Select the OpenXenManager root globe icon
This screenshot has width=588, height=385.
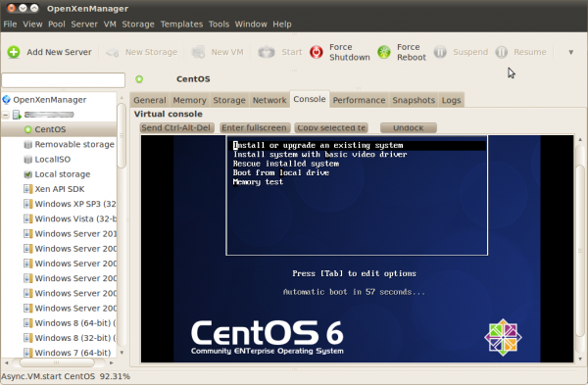7,100
